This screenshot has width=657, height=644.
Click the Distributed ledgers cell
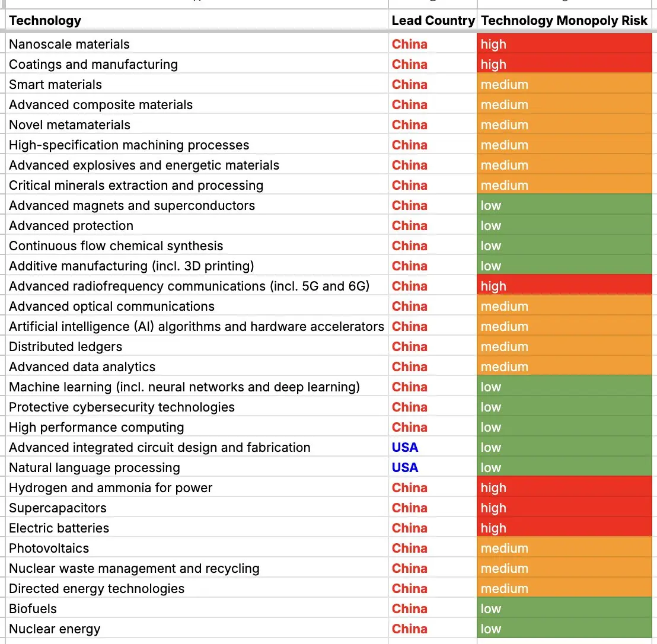196,346
